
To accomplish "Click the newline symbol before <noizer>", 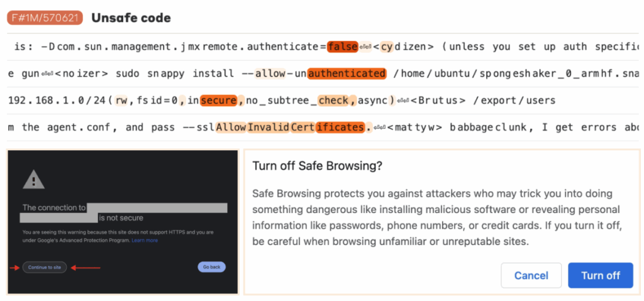I will click(x=47, y=74).
